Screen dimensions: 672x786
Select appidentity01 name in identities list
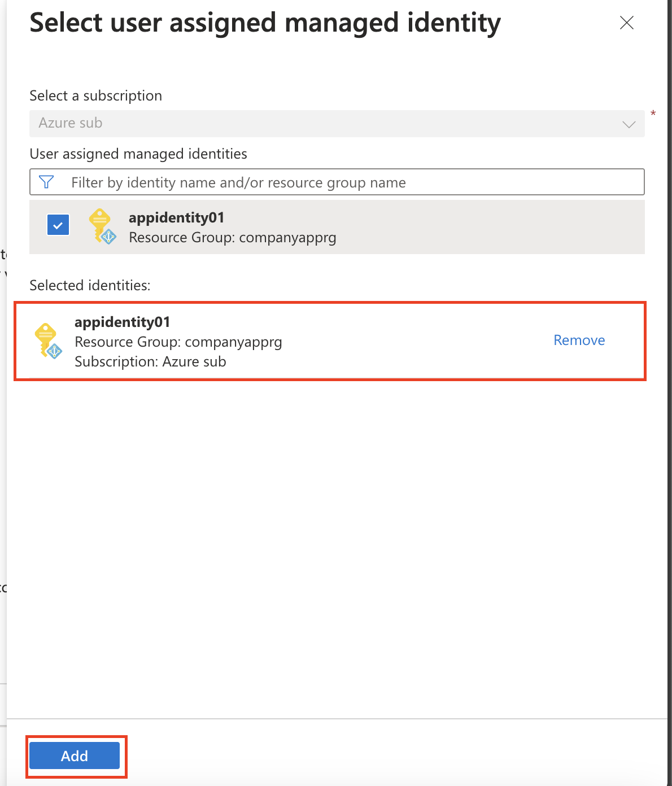pos(176,217)
